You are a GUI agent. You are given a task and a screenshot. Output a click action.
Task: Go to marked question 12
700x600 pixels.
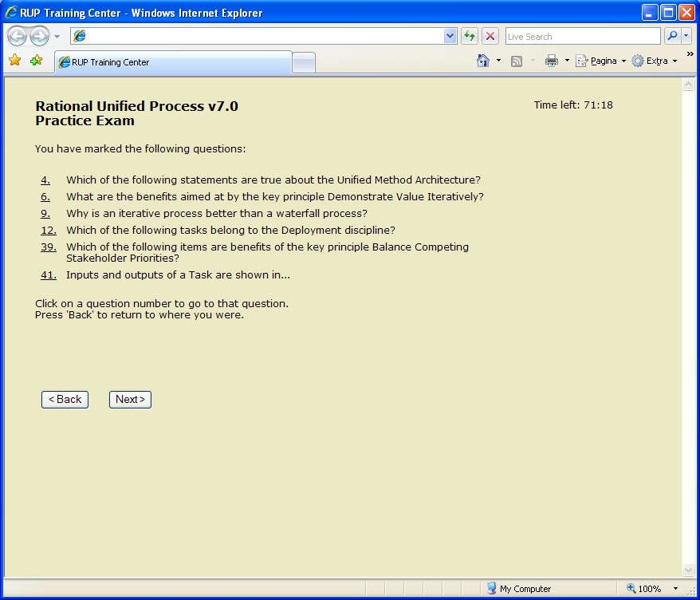49,231
